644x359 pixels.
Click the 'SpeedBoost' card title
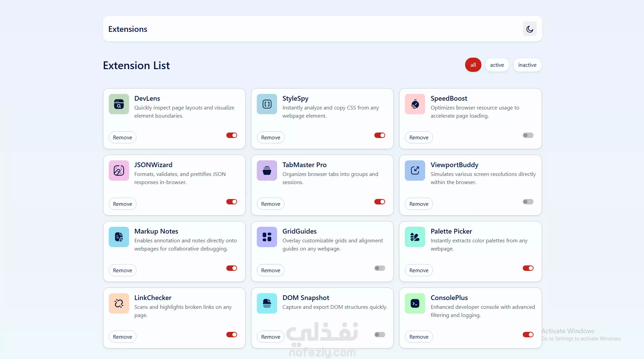click(449, 98)
